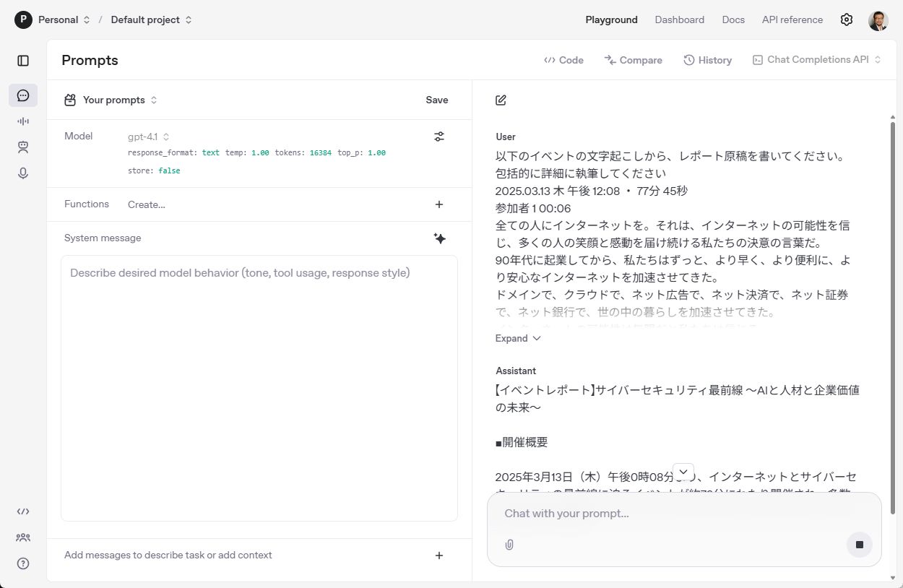903x588 pixels.
Task: Click the attach file paperclip icon
Action: [x=509, y=545]
